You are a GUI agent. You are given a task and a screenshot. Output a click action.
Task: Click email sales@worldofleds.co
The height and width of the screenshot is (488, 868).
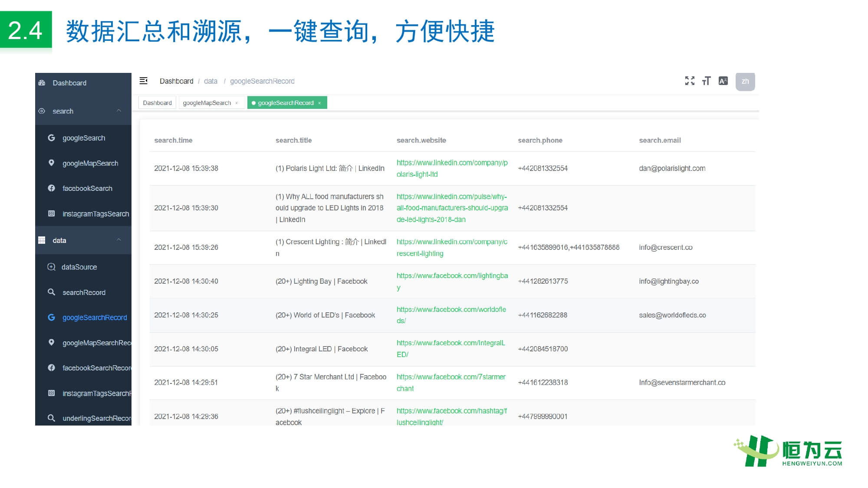click(x=672, y=315)
